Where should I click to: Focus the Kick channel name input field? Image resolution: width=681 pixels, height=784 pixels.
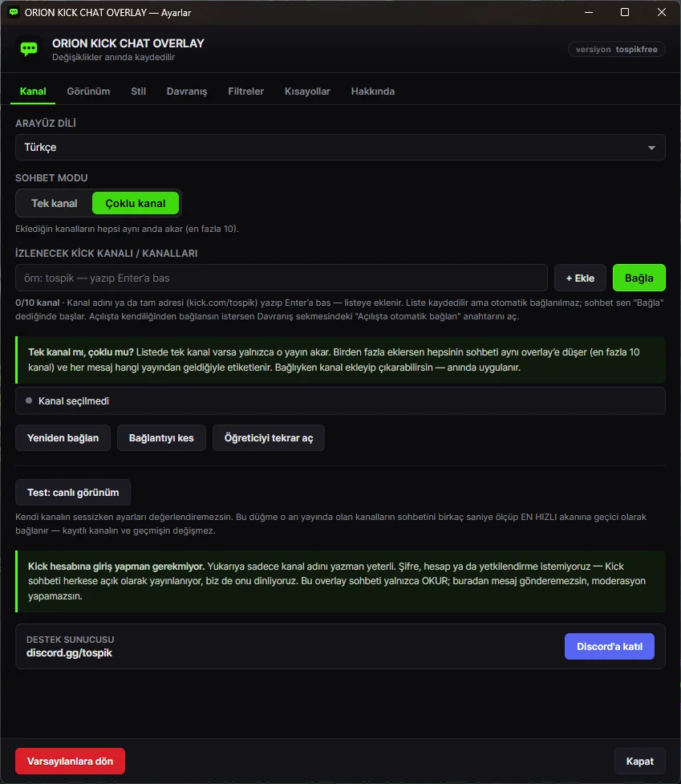(282, 278)
